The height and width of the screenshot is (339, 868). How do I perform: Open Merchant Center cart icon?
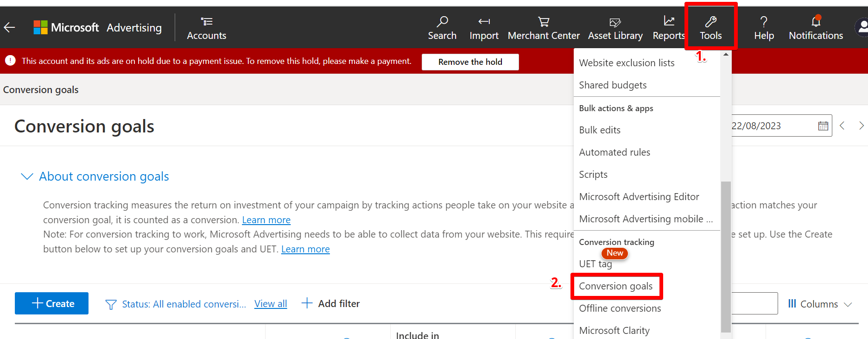click(544, 21)
